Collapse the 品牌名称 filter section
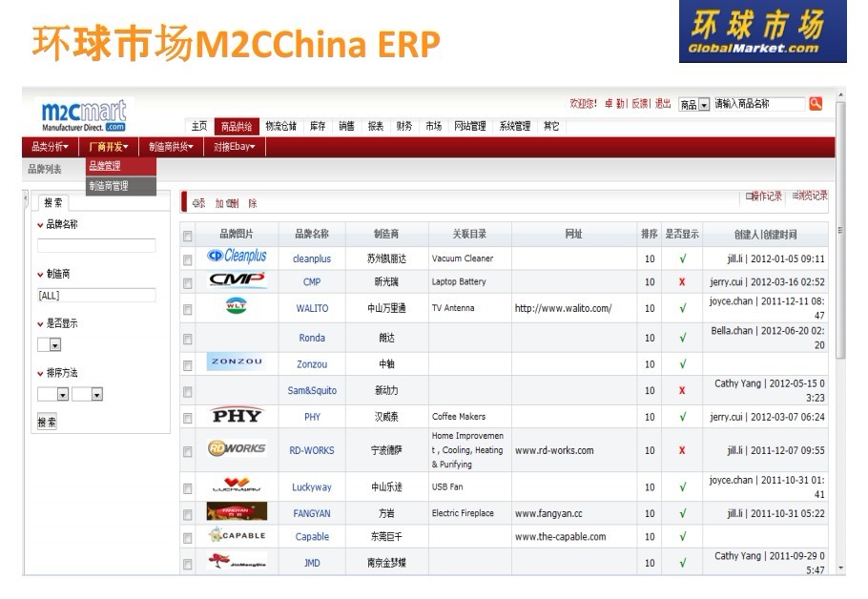The height and width of the screenshot is (599, 868). pos(40,225)
